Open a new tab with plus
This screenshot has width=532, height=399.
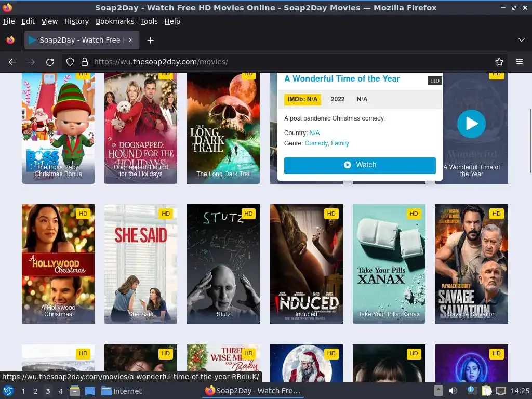(150, 41)
